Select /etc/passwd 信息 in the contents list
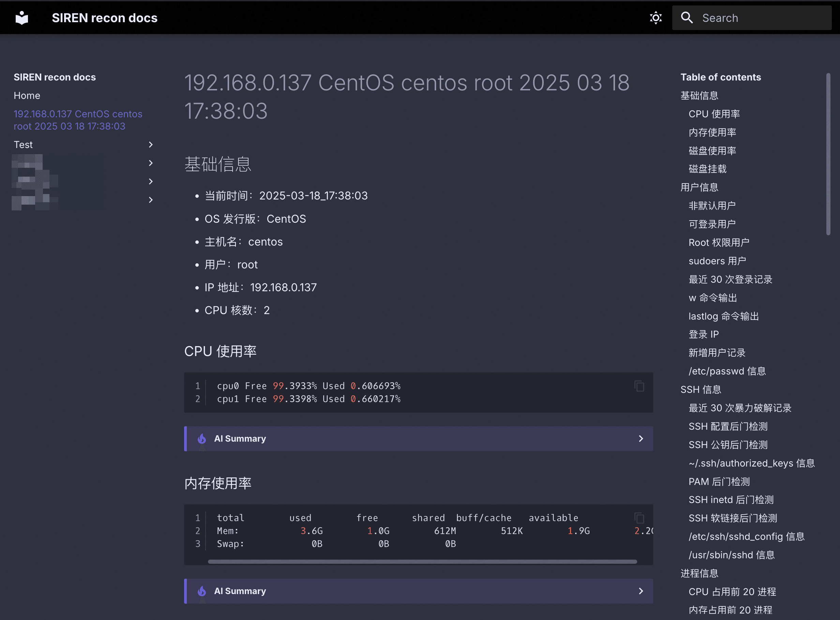 [727, 371]
